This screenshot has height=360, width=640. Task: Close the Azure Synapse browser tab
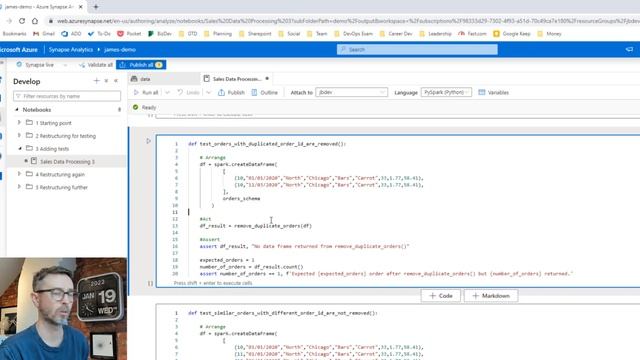pos(80,7)
